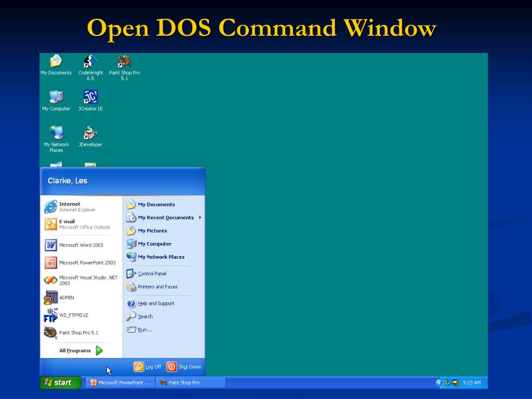Open My Network Places desktop icon

[x=56, y=139]
